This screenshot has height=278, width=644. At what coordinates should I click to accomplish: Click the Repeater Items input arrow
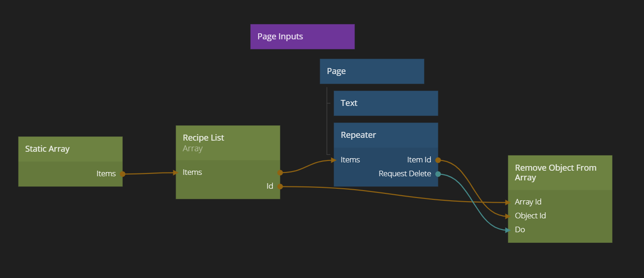tap(334, 160)
